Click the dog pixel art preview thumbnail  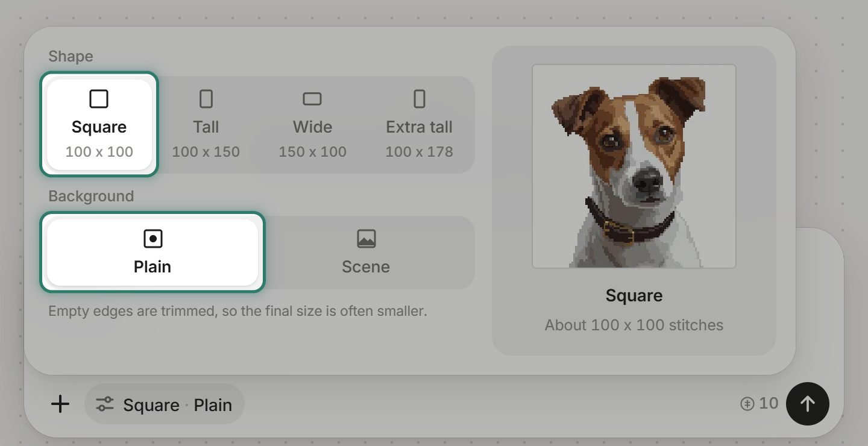point(634,166)
